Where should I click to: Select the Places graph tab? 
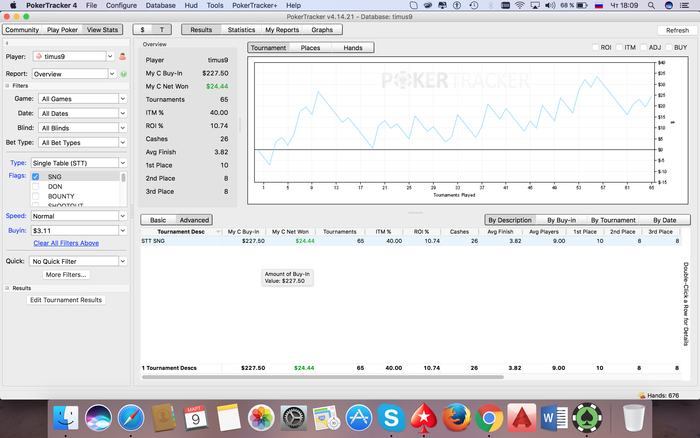click(310, 48)
